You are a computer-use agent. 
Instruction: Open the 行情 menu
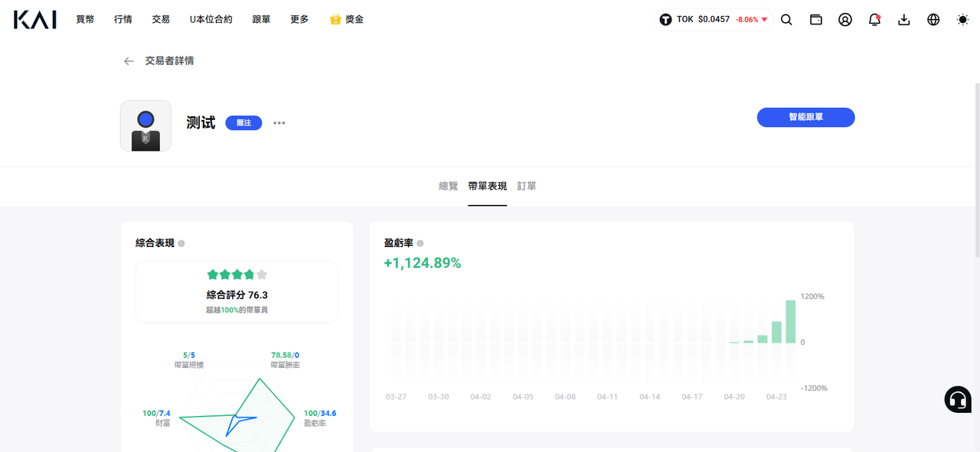[x=123, y=20]
